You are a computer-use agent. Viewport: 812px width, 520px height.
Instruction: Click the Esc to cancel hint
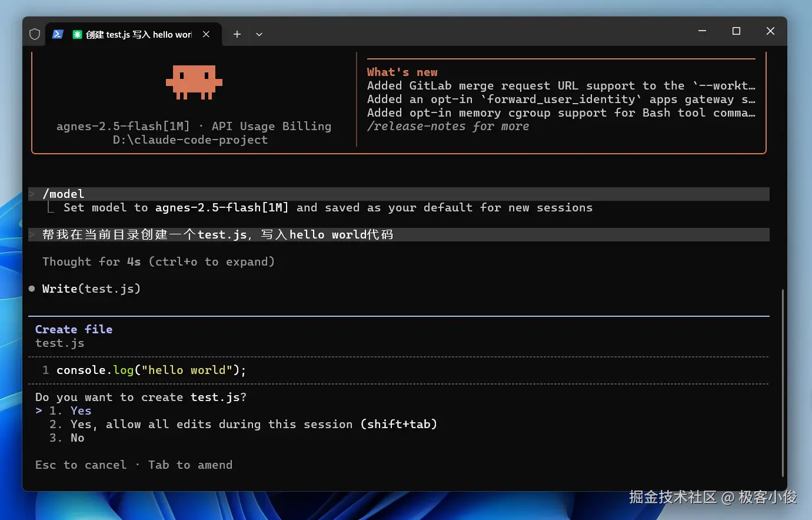(81, 465)
